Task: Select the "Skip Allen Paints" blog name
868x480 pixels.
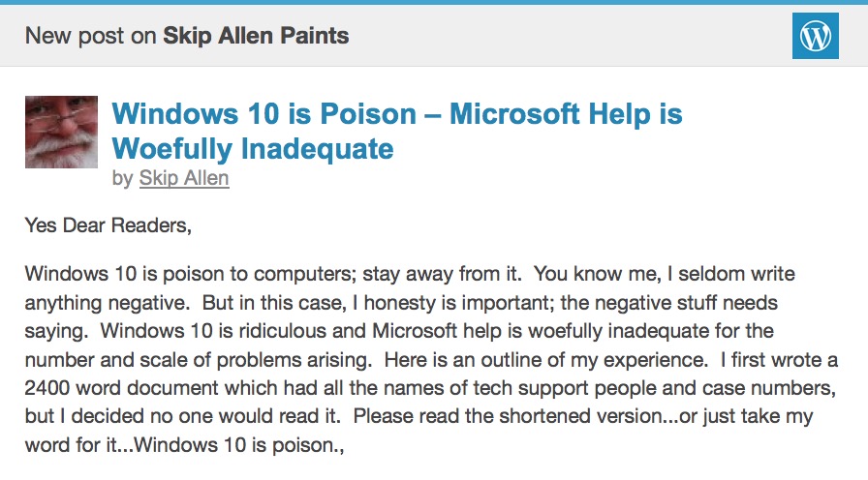Action: pos(256,36)
